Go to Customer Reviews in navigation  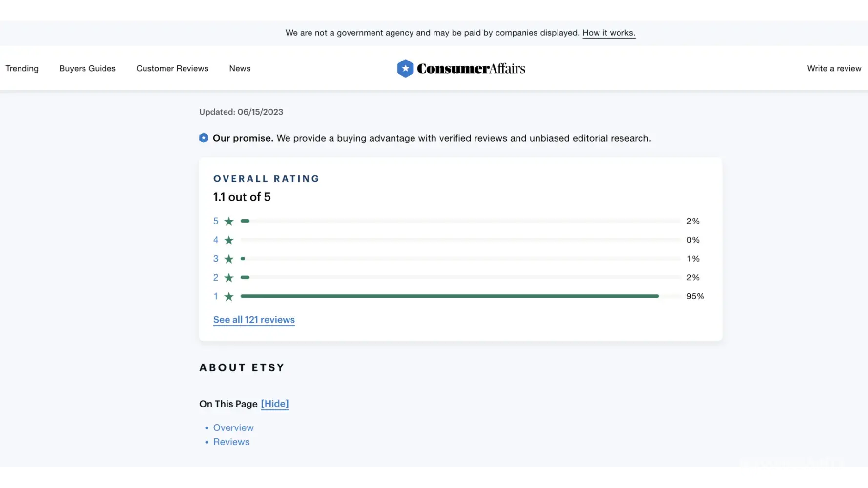[172, 69]
